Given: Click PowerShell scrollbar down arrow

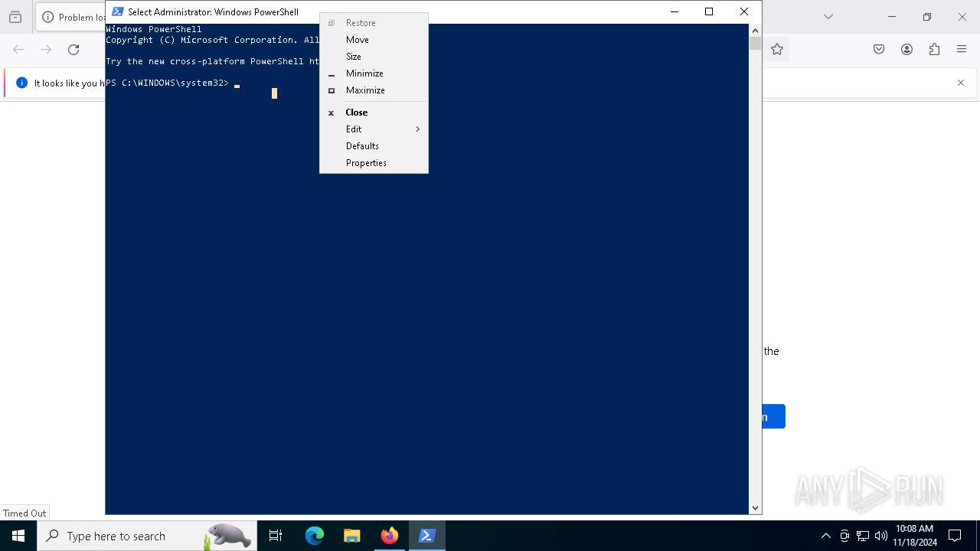Looking at the screenshot, I should point(755,507).
